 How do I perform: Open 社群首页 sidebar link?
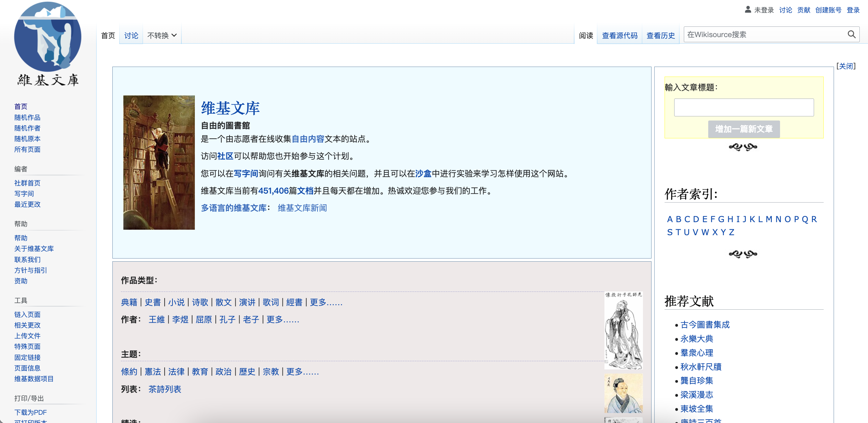click(x=27, y=183)
